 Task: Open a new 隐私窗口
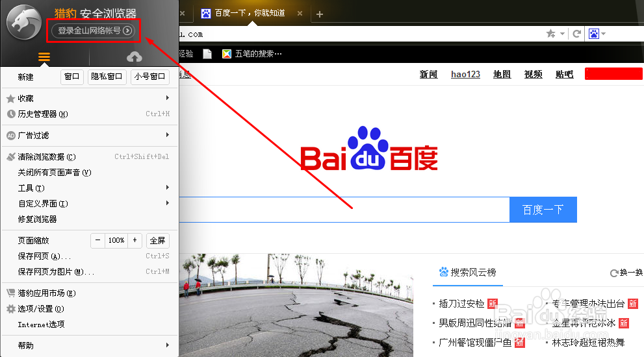click(107, 77)
